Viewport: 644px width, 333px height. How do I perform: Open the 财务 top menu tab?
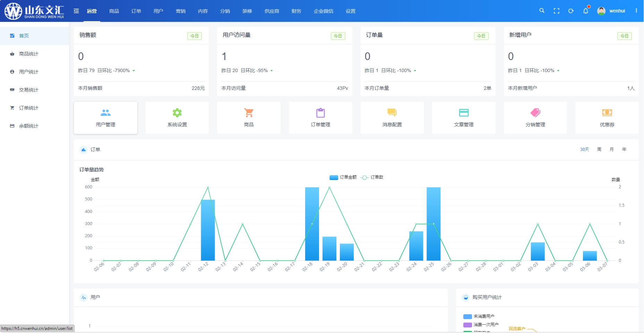[297, 11]
